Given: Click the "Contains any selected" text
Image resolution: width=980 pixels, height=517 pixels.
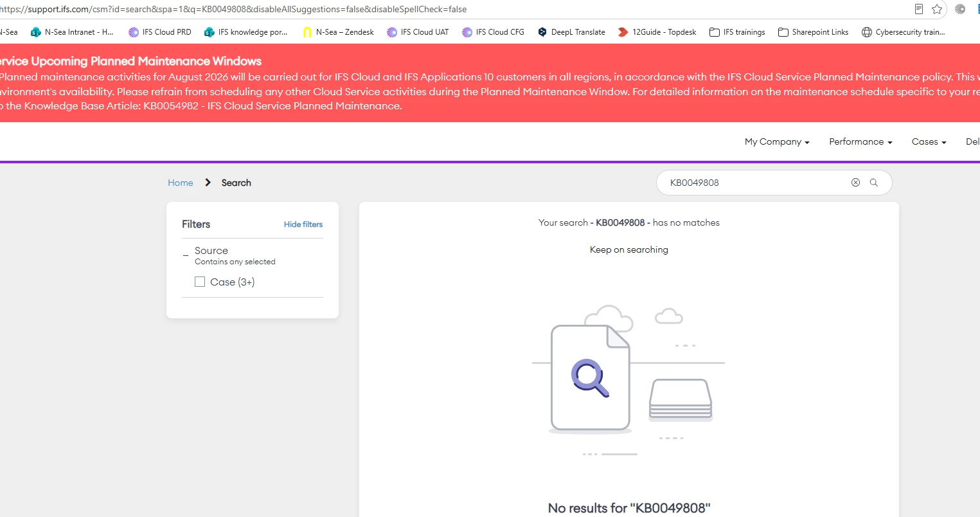Looking at the screenshot, I should tap(235, 262).
